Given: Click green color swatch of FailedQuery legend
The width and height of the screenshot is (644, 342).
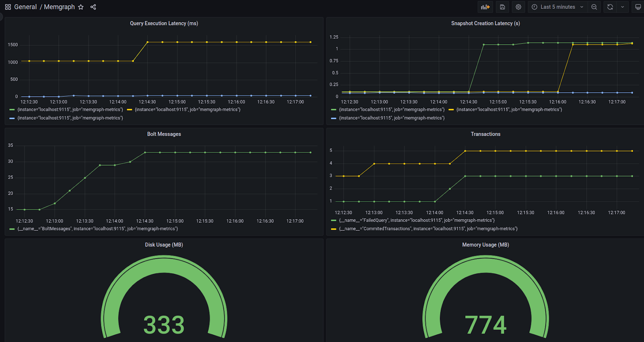Looking at the screenshot, I should [x=333, y=221].
